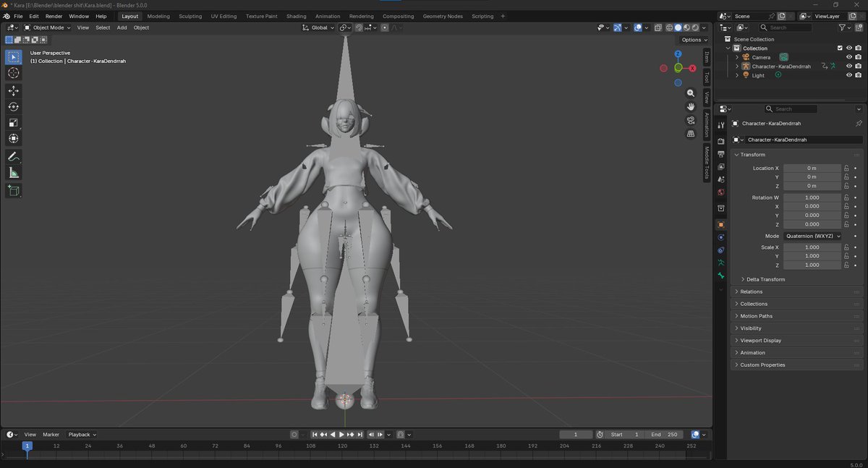The width and height of the screenshot is (868, 468).
Task: Expand the Camera item in outliner
Action: coord(737,57)
